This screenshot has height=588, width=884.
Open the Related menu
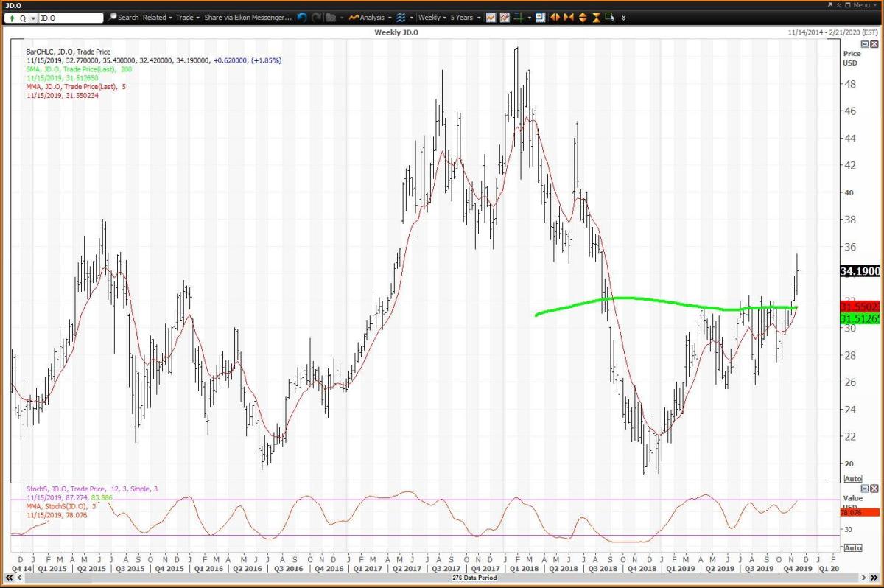pos(157,17)
